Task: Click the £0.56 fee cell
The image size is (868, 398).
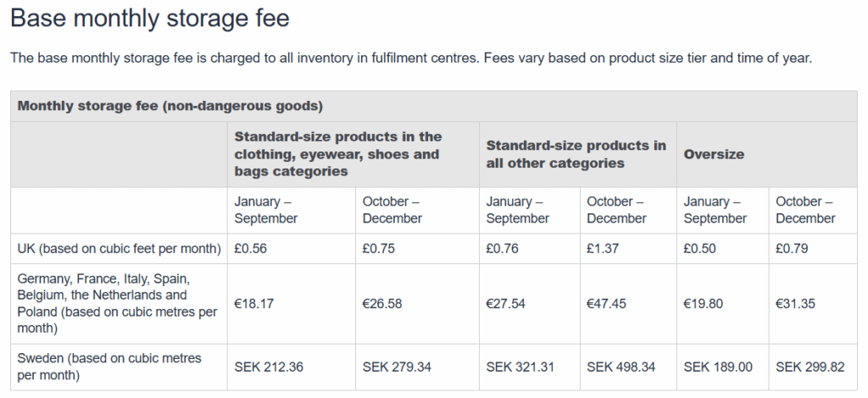Action: tap(250, 249)
